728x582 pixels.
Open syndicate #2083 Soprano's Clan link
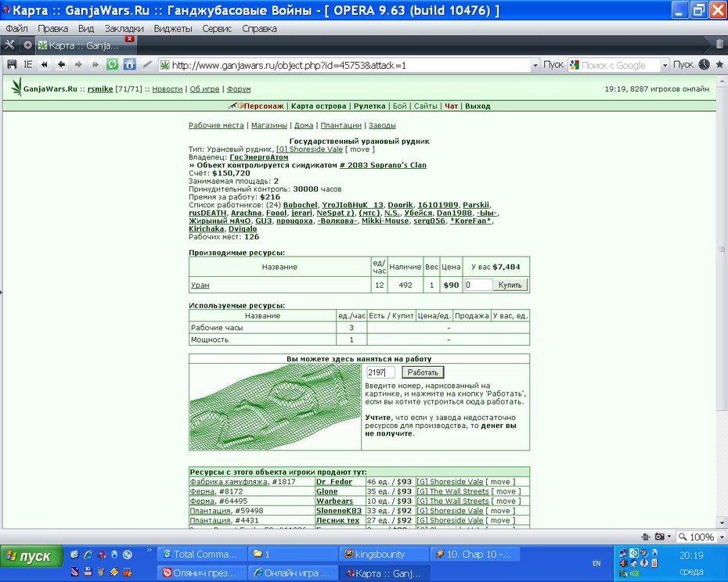click(383, 165)
